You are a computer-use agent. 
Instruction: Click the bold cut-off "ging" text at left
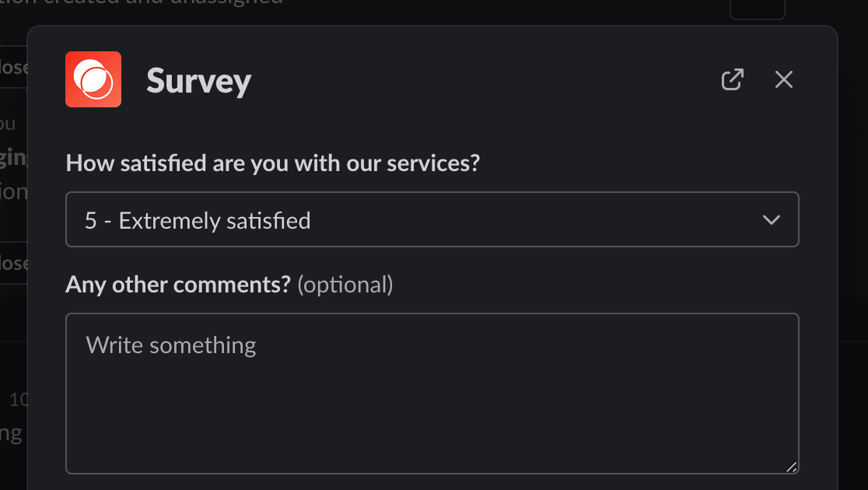click(13, 157)
